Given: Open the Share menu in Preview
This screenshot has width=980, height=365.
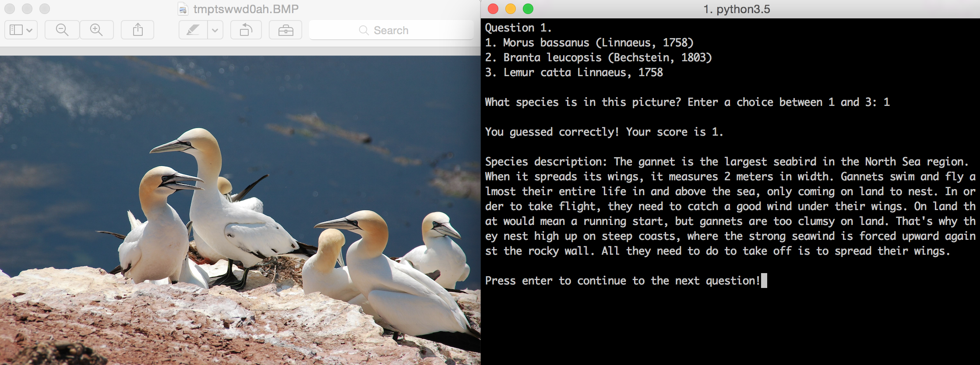Looking at the screenshot, I should pyautogui.click(x=137, y=30).
